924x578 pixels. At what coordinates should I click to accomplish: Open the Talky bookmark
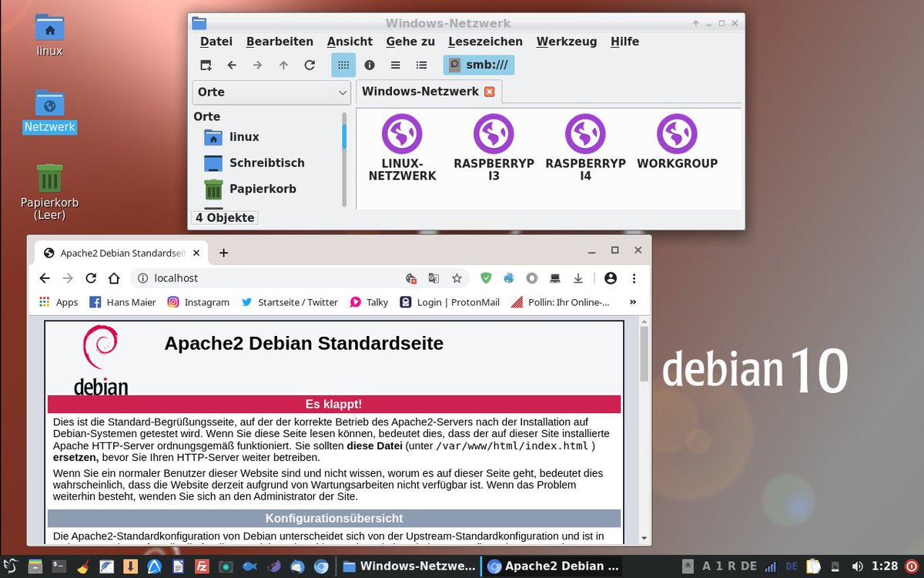[369, 302]
